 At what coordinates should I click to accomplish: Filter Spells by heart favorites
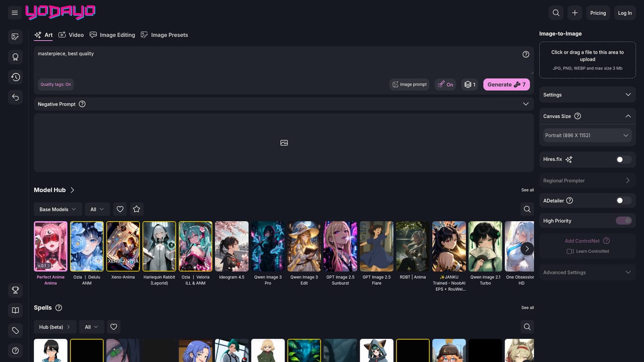pyautogui.click(x=114, y=327)
